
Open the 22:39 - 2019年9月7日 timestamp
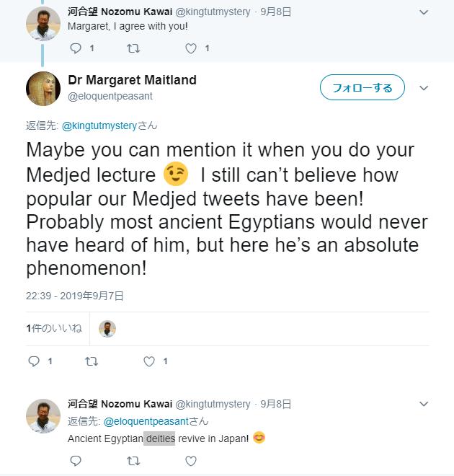coord(75,296)
